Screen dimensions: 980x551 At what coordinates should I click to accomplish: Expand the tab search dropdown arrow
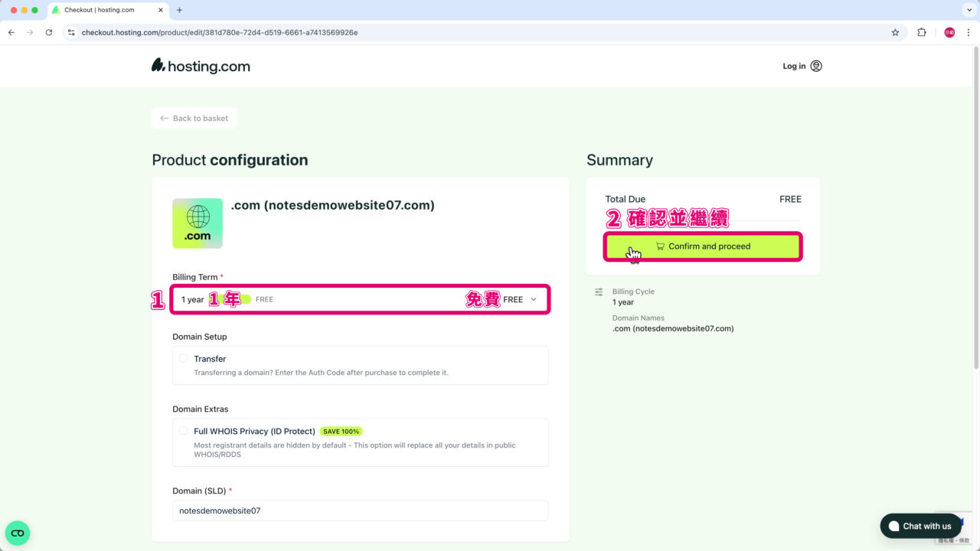coord(969,10)
